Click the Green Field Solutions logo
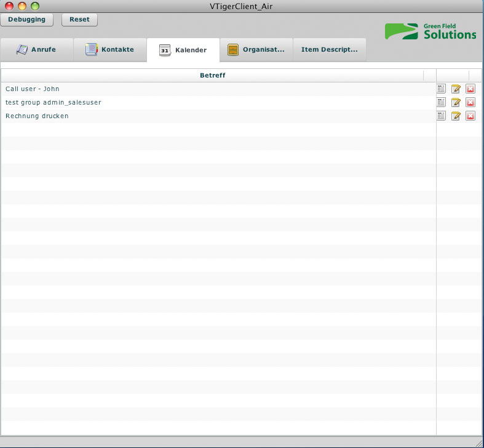The height and width of the screenshot is (448, 484). (x=430, y=31)
